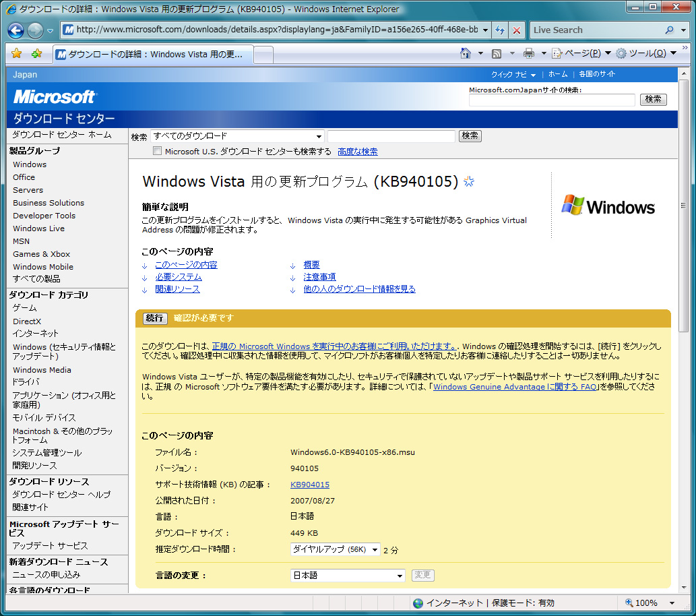The width and height of the screenshot is (696, 616).
Task: Open the ツール(O) menu
Action: point(646,53)
